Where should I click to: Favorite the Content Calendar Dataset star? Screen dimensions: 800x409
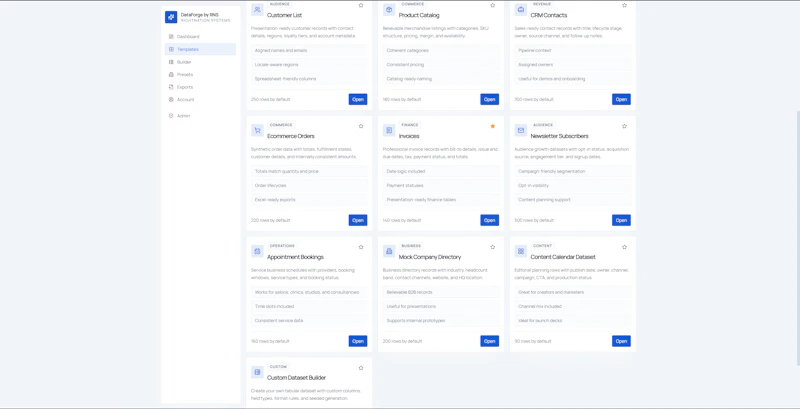click(624, 247)
